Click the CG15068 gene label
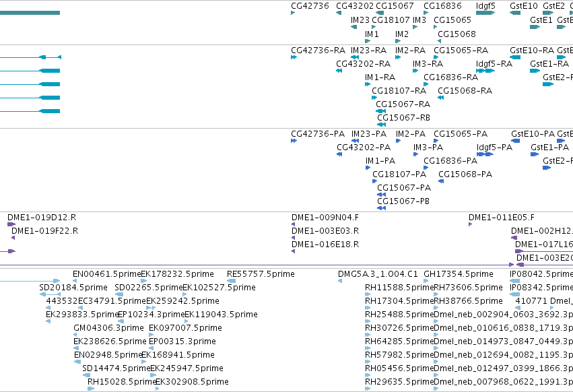This screenshot has width=573, height=392. click(457, 34)
